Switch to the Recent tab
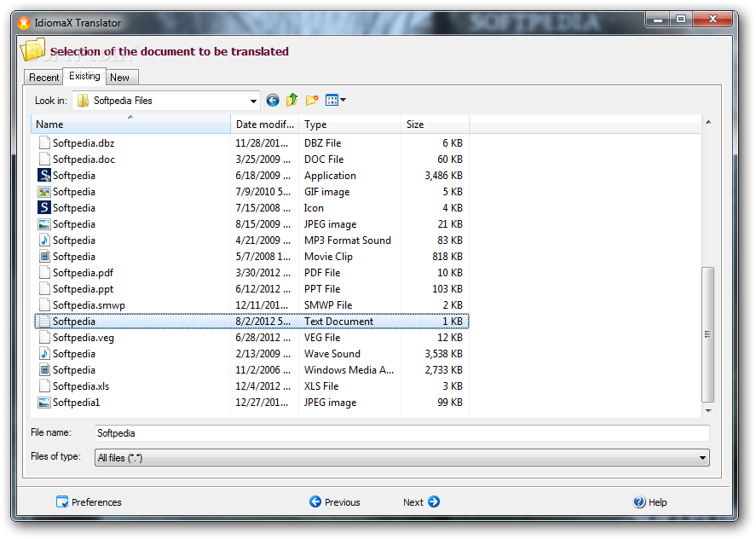This screenshot has height=539, width=756. pyautogui.click(x=43, y=78)
